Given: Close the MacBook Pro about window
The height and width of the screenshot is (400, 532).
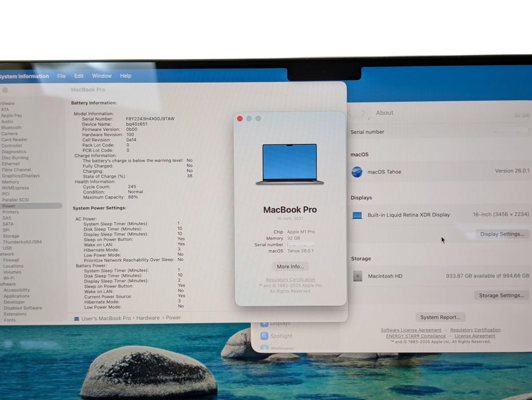Looking at the screenshot, I should coord(240,119).
